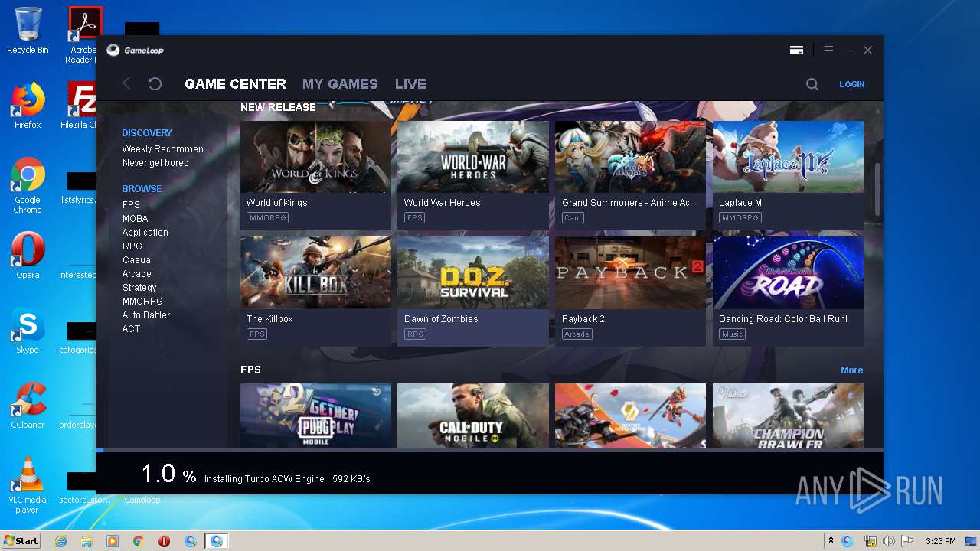Browse Auto Battler category in sidebar

(x=146, y=315)
